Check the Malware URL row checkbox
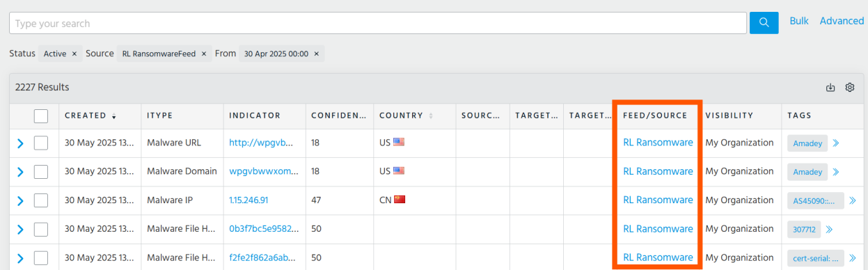 pos(41,143)
